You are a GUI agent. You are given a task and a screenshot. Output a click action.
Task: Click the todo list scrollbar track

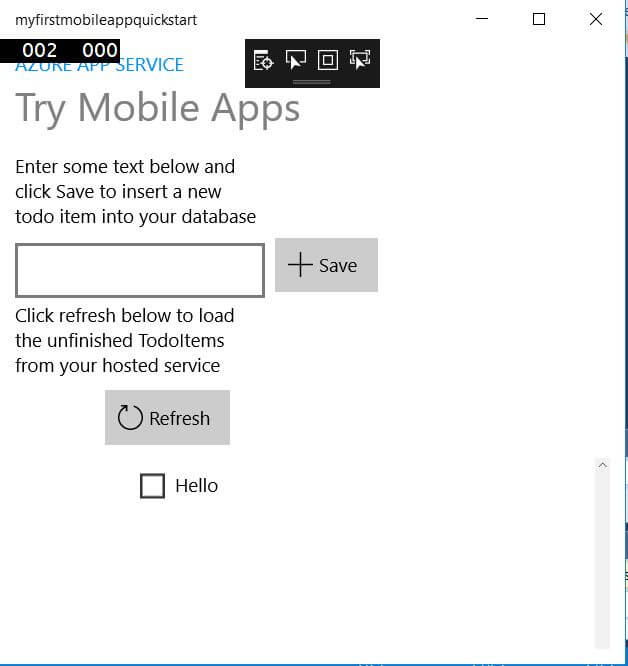click(x=602, y=560)
